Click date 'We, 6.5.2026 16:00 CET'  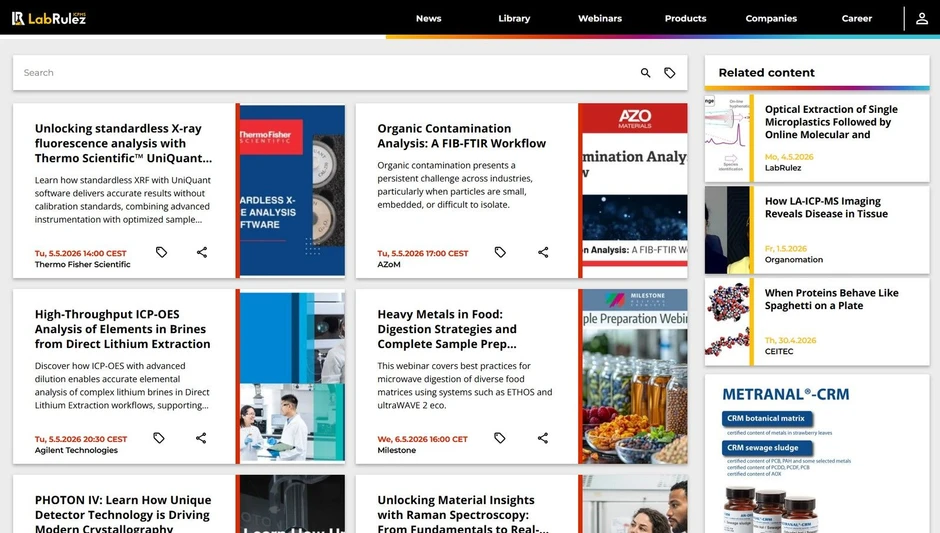pos(422,439)
